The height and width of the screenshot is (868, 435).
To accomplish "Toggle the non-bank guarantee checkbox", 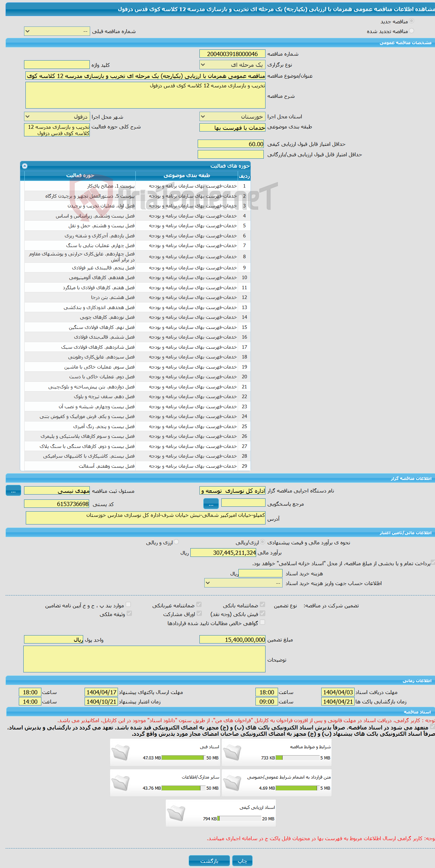I will click(199, 605).
